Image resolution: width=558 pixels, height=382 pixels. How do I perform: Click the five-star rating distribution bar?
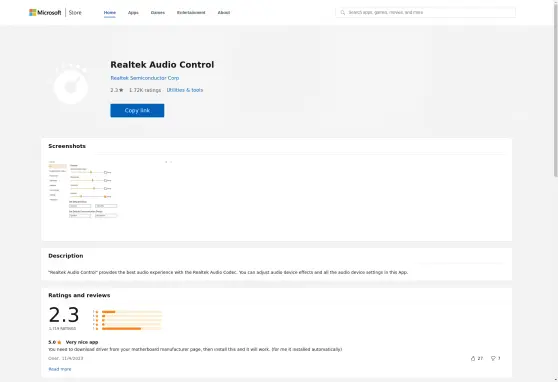pyautogui.click(x=131, y=312)
